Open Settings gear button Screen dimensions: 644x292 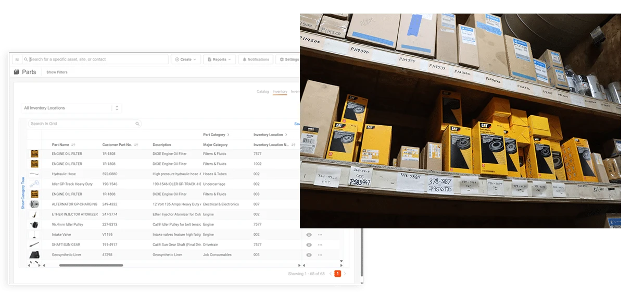(x=288, y=59)
